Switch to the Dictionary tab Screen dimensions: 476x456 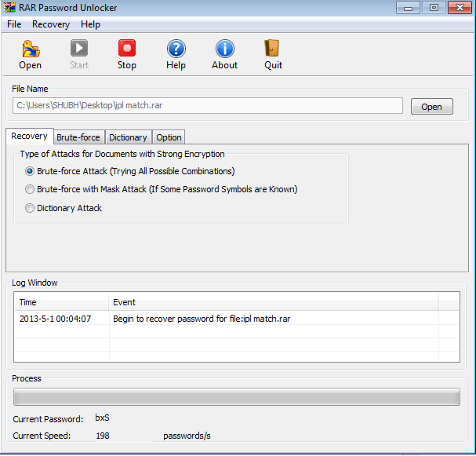(128, 137)
